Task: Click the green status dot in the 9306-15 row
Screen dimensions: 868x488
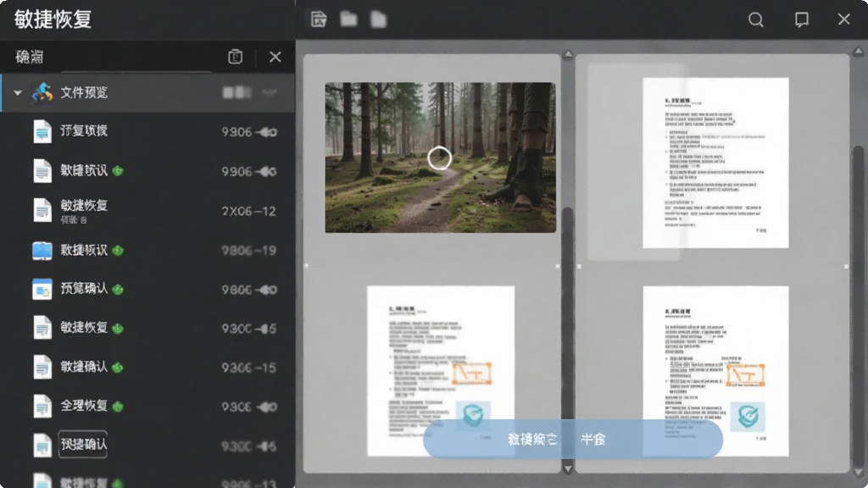Action: pyautogui.click(x=117, y=368)
